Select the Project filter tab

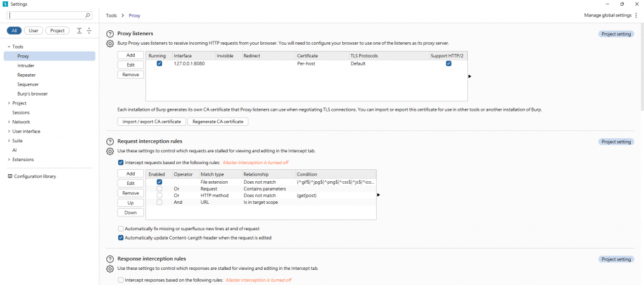(x=57, y=31)
